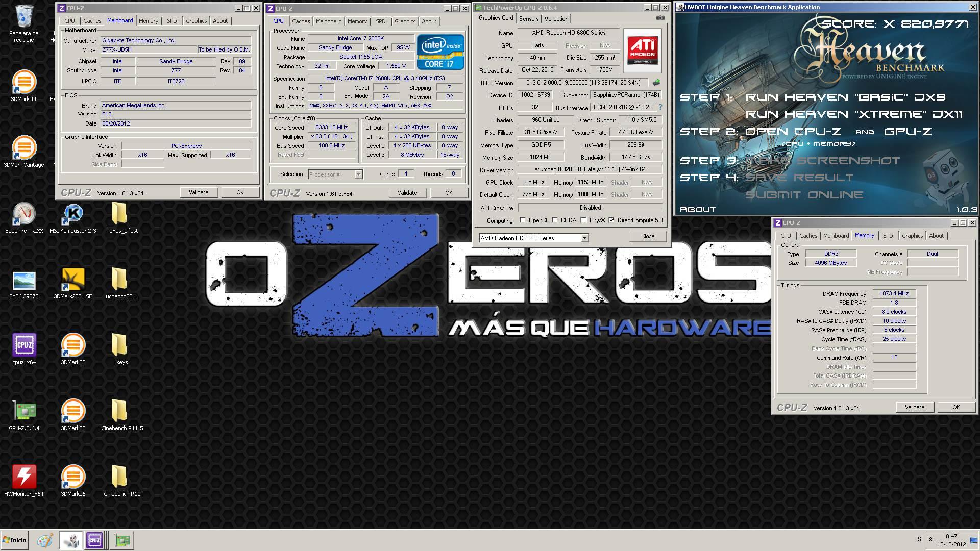Click the Bus Interface question mark in GPU-Z
The width and height of the screenshot is (980, 551).
click(x=660, y=107)
